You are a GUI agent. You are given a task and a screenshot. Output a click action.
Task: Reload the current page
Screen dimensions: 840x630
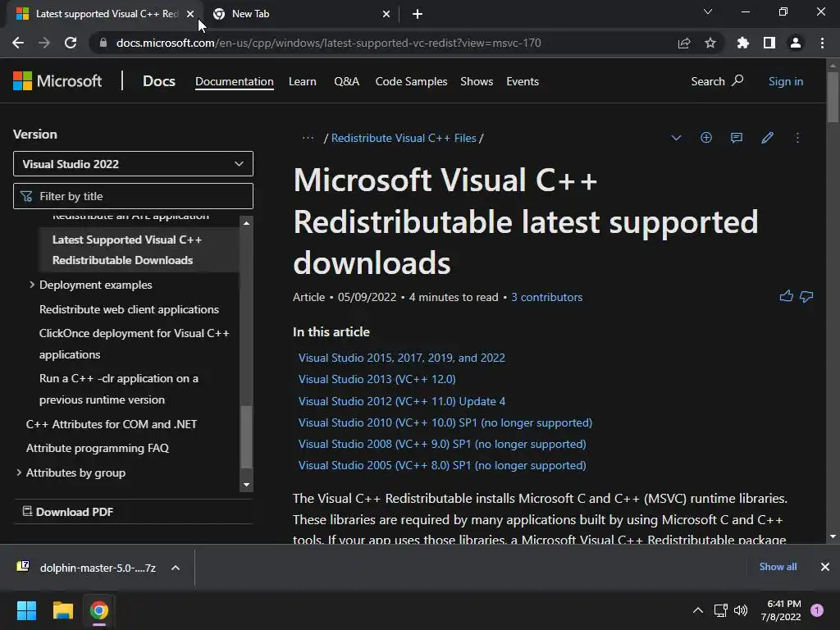(71, 43)
